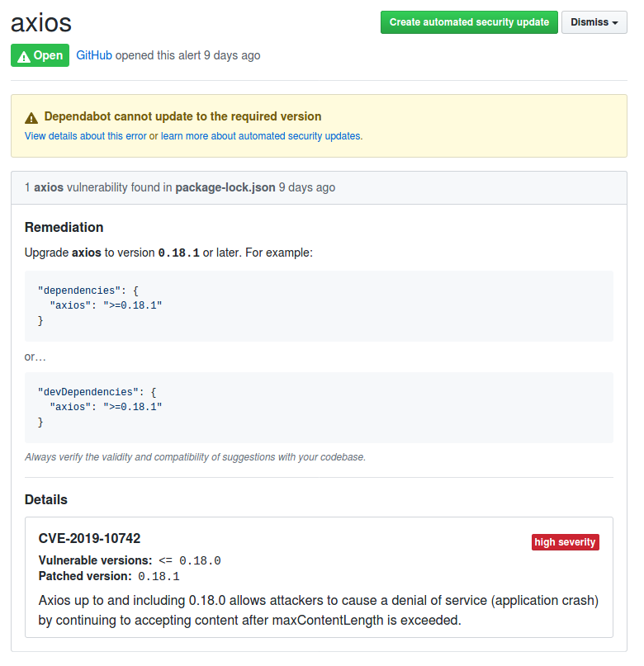
Task: Open View details about this error link
Action: (85, 136)
